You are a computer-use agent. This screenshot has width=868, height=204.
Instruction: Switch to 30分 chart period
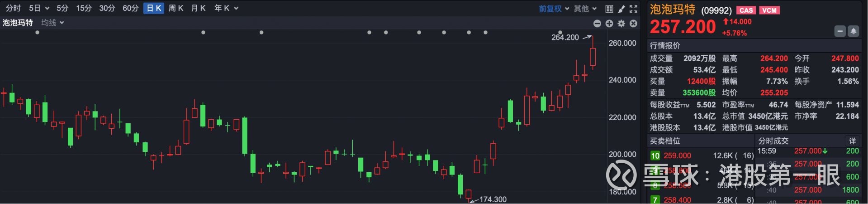[x=107, y=8]
